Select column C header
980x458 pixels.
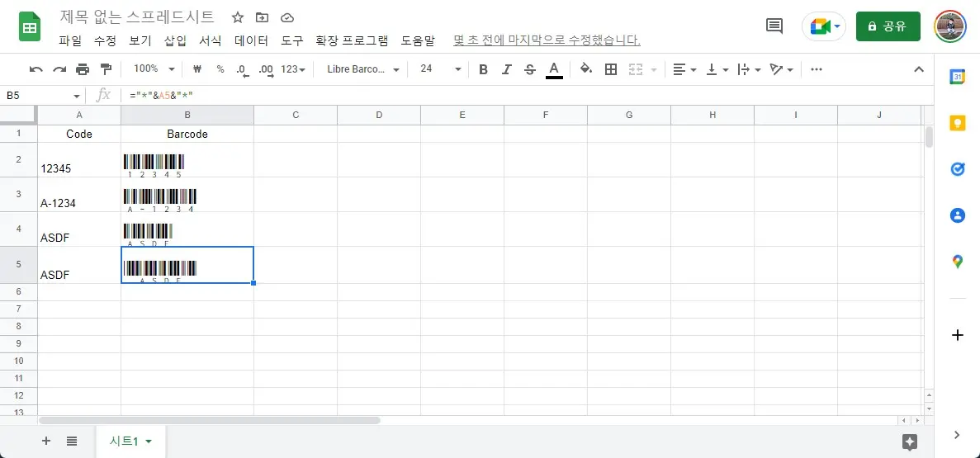point(296,115)
